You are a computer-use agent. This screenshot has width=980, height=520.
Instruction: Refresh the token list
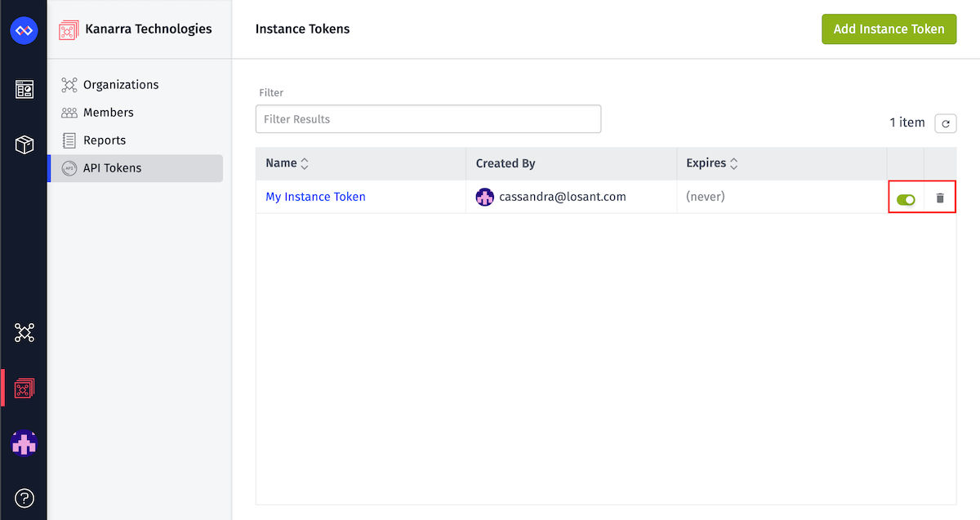[x=946, y=123]
